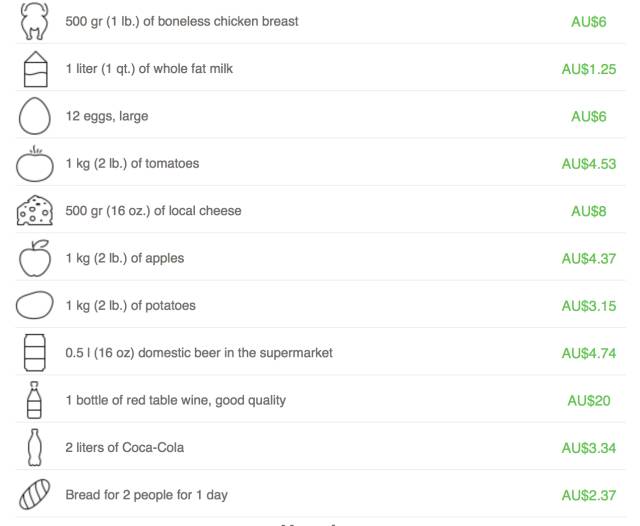Click the tomato icon
Viewport: 640px width, 526px height.
pyautogui.click(x=35, y=164)
